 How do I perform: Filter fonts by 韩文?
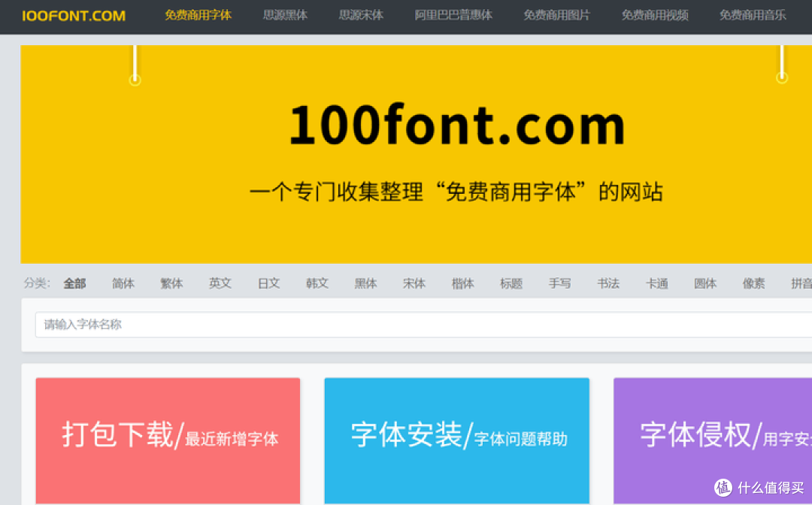[x=317, y=283]
